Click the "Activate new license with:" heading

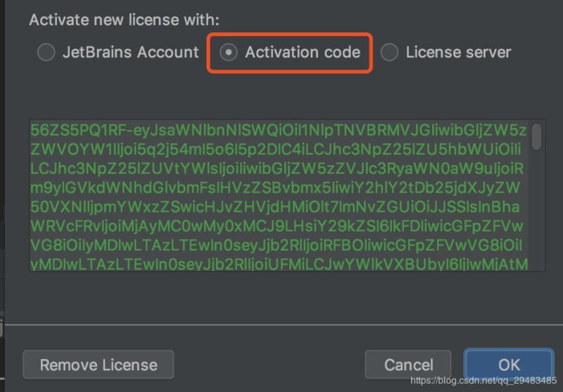[124, 20]
